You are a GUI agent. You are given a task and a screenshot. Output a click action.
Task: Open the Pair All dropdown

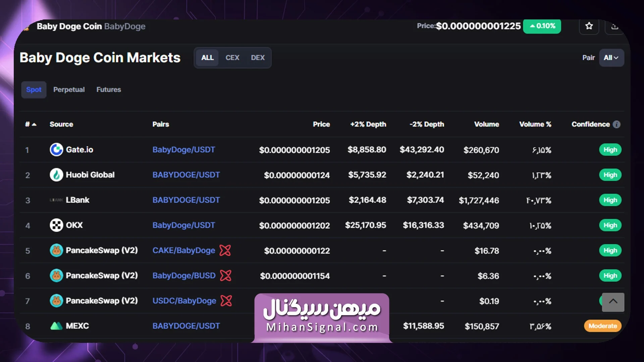611,58
